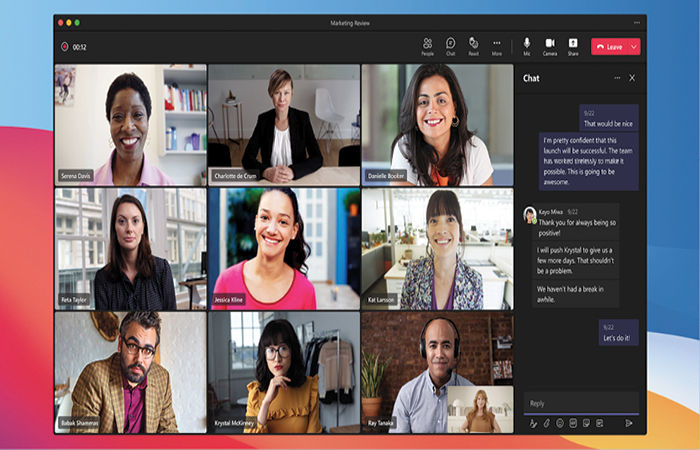700x450 pixels.
Task: Mute the microphone with Mic toggle
Action: [526, 45]
